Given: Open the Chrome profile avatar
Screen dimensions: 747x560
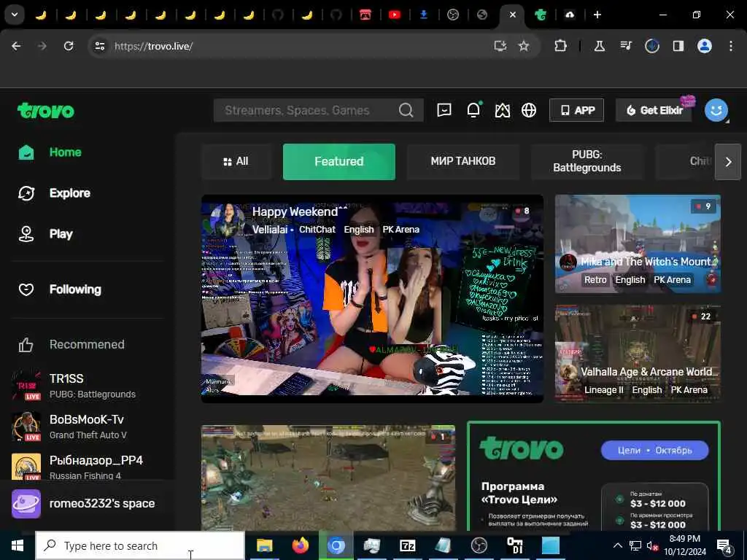Looking at the screenshot, I should 705,46.
